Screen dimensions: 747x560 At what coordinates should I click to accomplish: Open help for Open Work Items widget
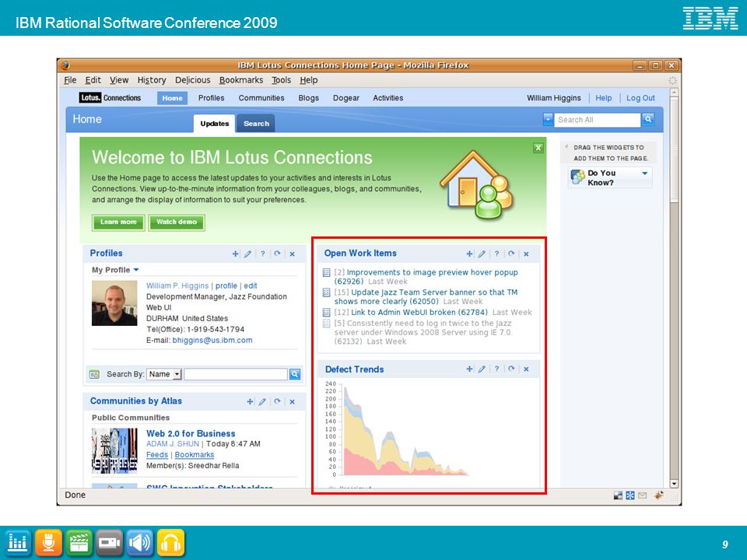pos(496,254)
